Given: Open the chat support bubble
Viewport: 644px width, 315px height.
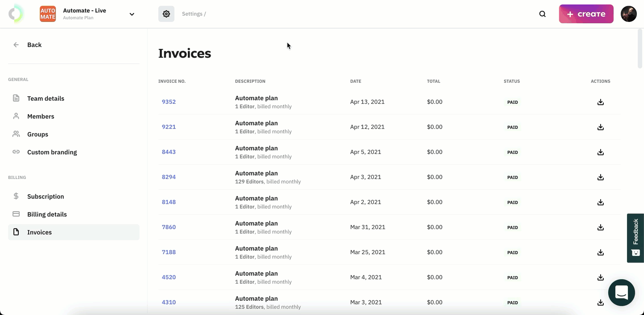Looking at the screenshot, I should tap(622, 293).
